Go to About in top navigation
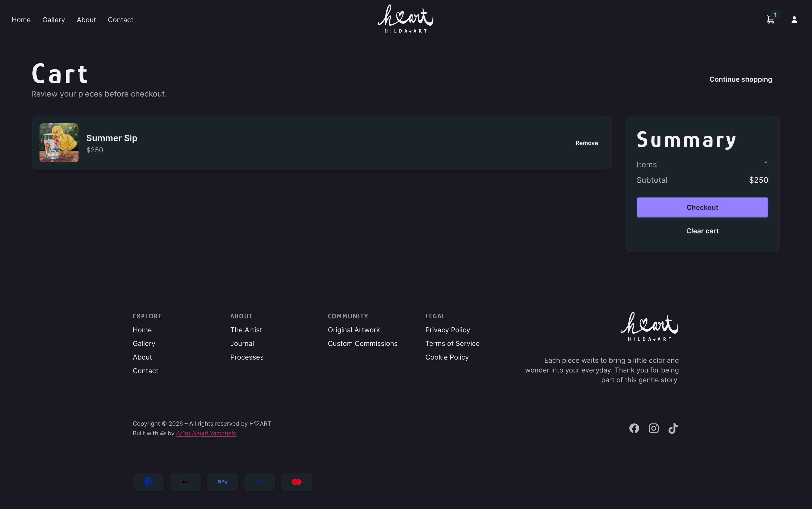Screen dimensions: 812x509 [86, 20]
